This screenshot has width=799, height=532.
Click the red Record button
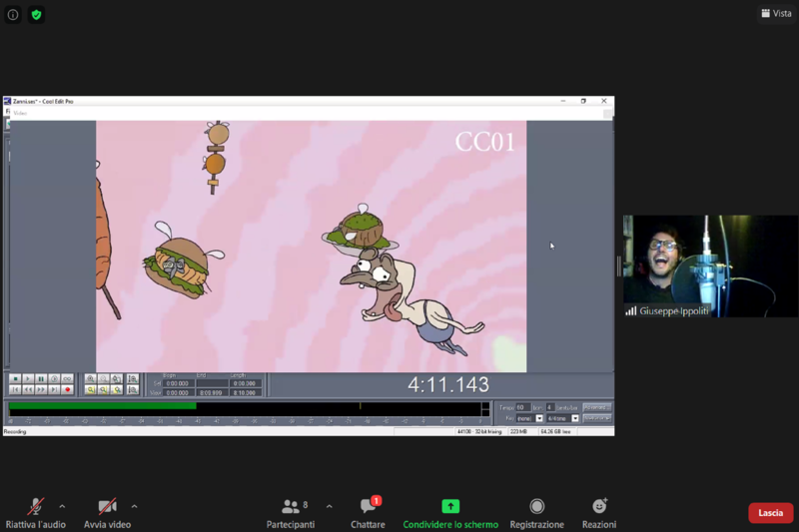(67, 390)
